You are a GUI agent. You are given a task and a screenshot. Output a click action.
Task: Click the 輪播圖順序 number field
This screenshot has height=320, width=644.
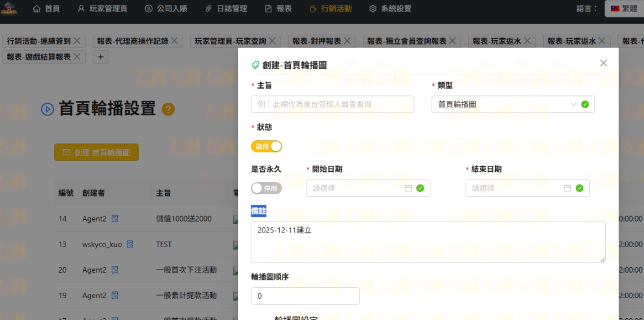305,296
